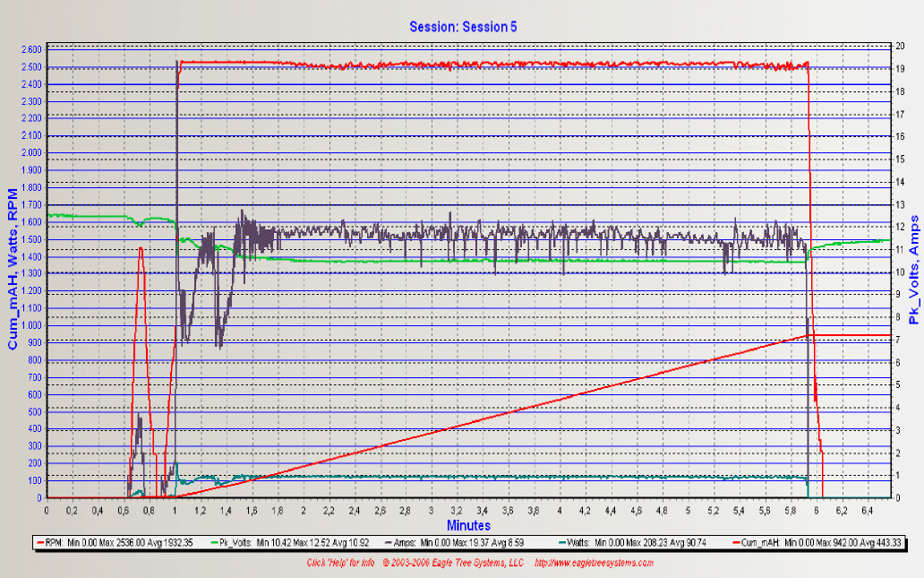Click the chart title "Session: Session 5"
Screen dimensions: 924x578
click(463, 27)
